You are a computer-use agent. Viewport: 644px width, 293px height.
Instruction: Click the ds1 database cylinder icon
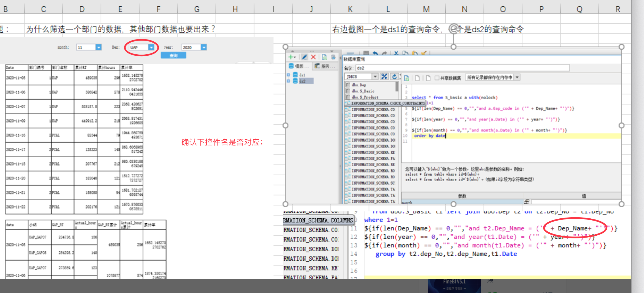tap(295, 75)
